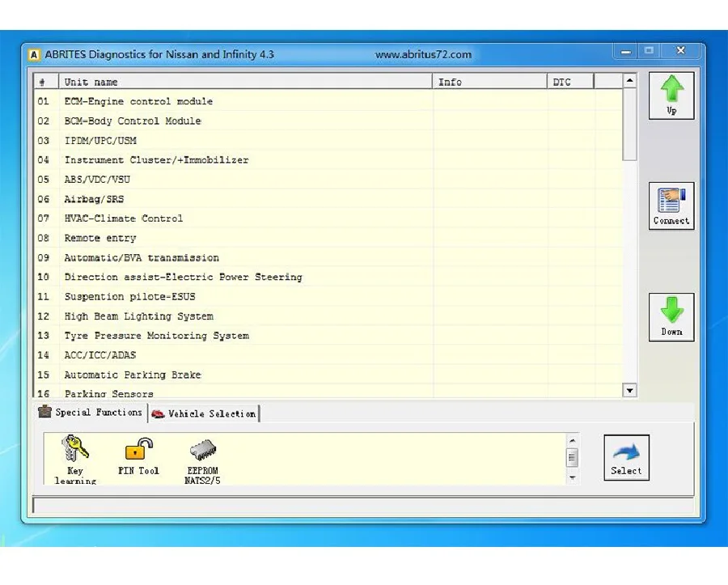The width and height of the screenshot is (728, 585).
Task: Switch to the Special Functions tab
Action: click(x=91, y=413)
